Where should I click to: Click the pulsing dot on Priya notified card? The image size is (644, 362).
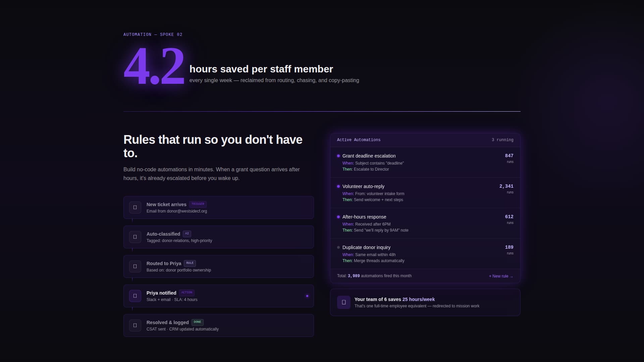coord(307,296)
